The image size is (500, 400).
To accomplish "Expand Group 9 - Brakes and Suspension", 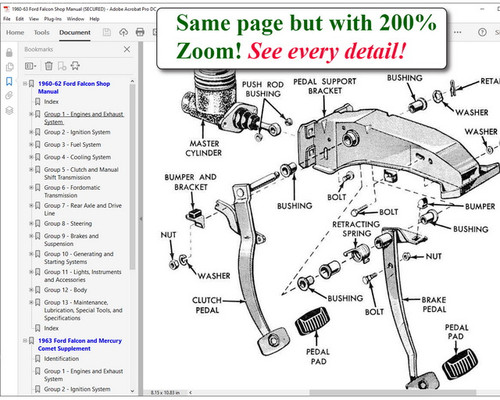I will 31,236.
